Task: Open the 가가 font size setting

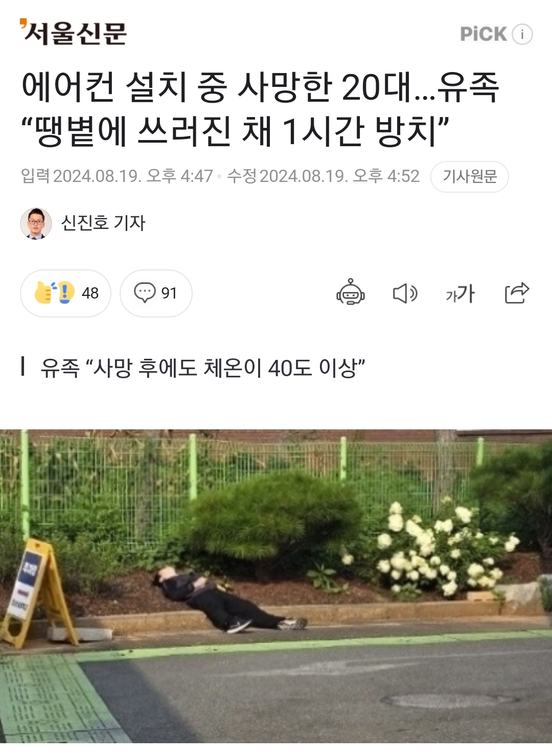Action: 460,294
